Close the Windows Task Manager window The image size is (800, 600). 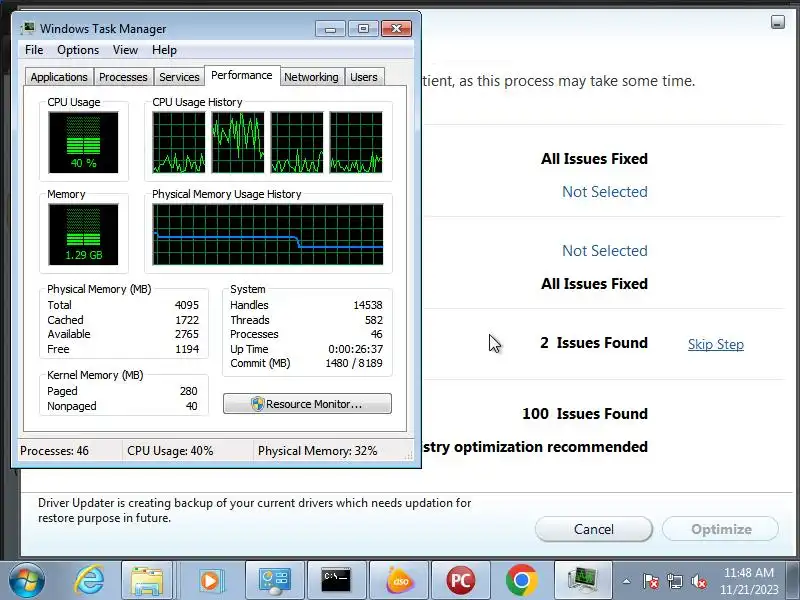point(396,29)
